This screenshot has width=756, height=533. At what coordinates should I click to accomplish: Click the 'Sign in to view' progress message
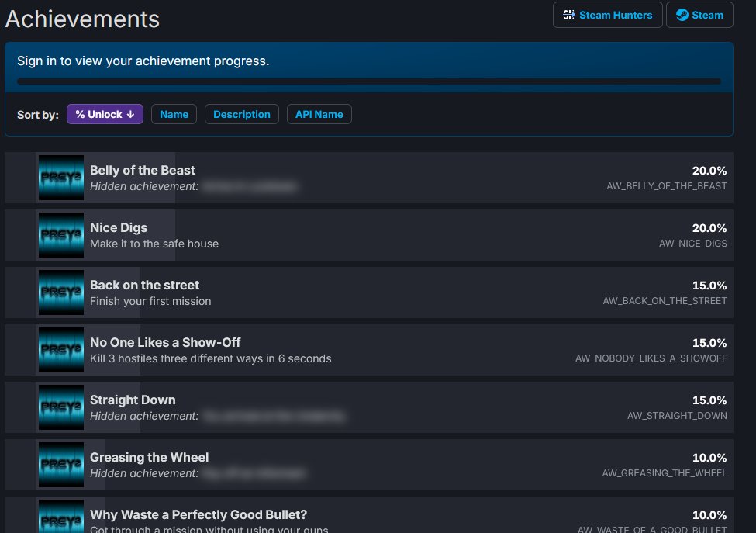[143, 61]
